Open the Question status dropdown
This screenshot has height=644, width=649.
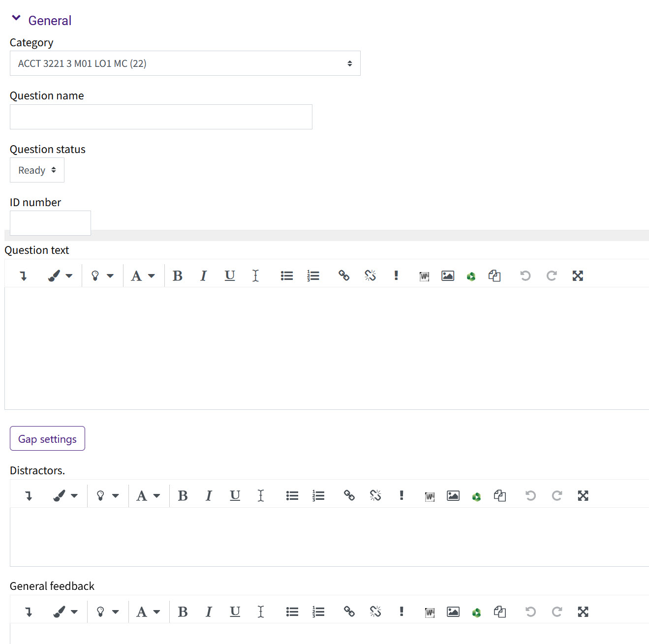point(37,170)
